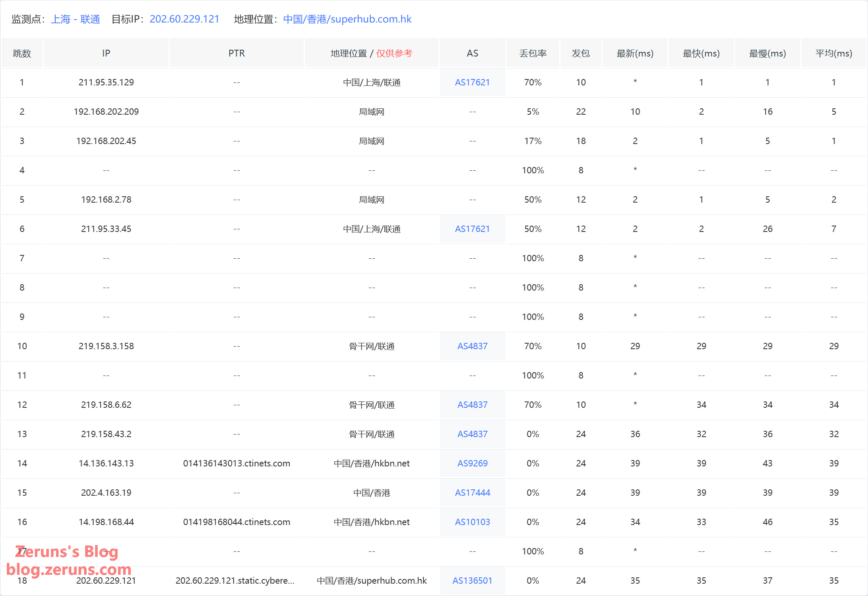The height and width of the screenshot is (596, 868).
Task: Click the AS17444 link
Action: 472,493
